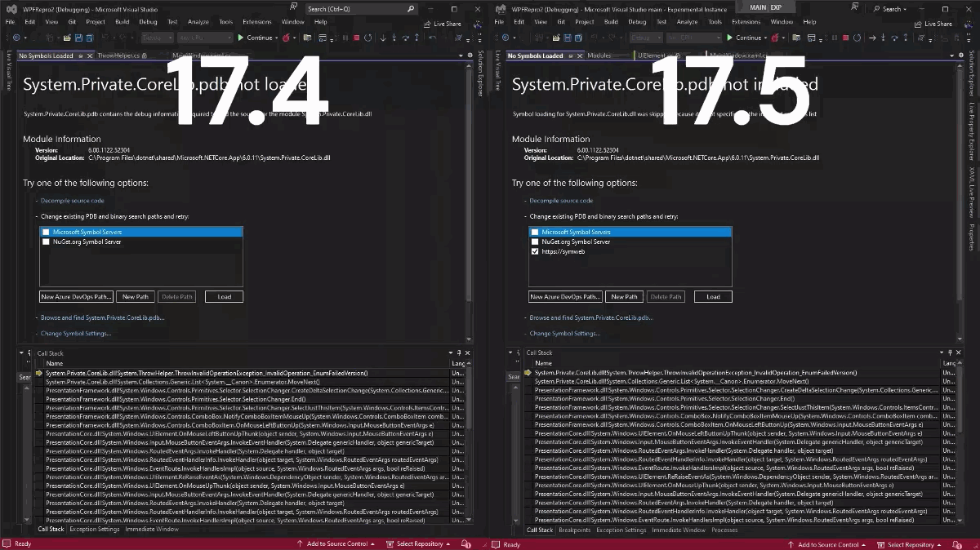Click Live Share in right window
The image size is (980, 550).
[933, 24]
